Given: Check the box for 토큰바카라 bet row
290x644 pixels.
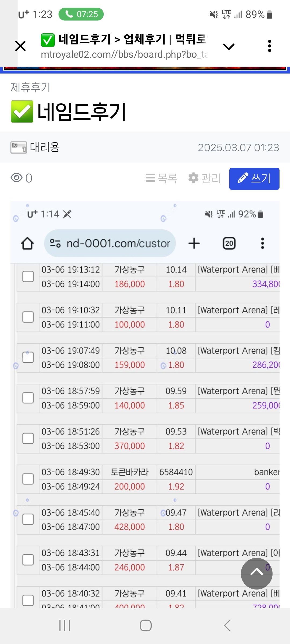Looking at the screenshot, I should point(28,479).
